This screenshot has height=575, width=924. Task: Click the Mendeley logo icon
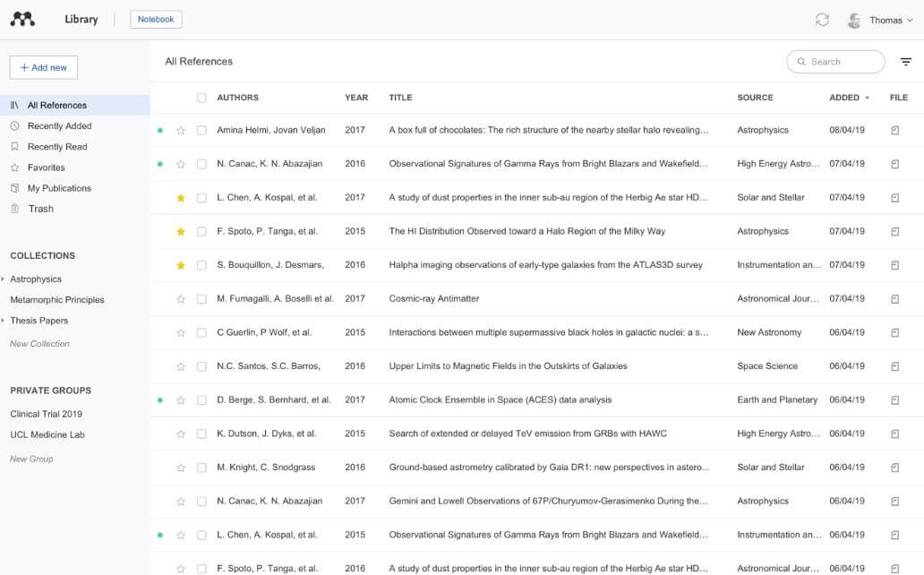tap(22, 20)
